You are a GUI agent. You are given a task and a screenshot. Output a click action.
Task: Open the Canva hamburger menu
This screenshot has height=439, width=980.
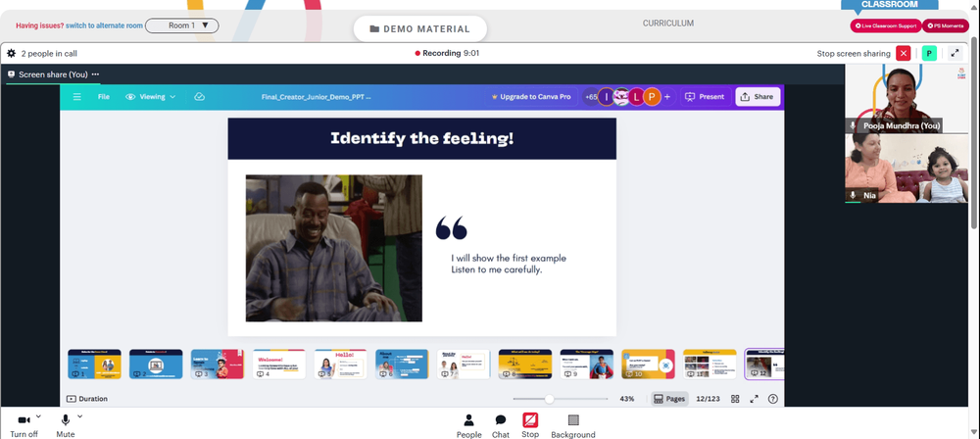click(76, 97)
